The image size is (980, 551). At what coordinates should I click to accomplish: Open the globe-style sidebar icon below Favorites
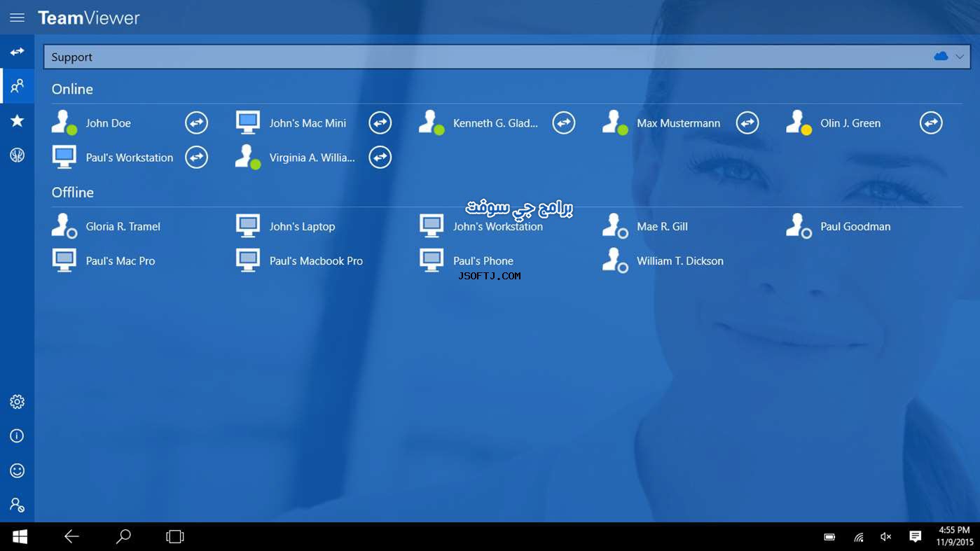click(17, 155)
